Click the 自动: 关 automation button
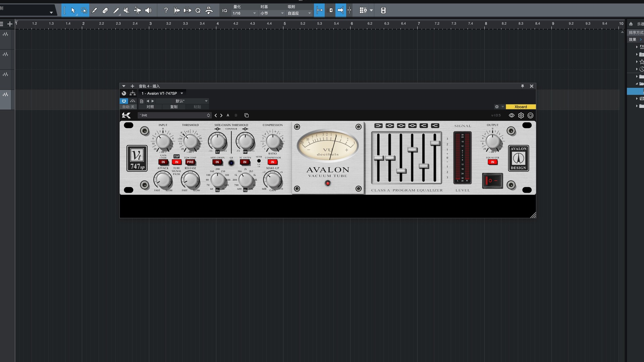644x362 pixels. click(128, 107)
